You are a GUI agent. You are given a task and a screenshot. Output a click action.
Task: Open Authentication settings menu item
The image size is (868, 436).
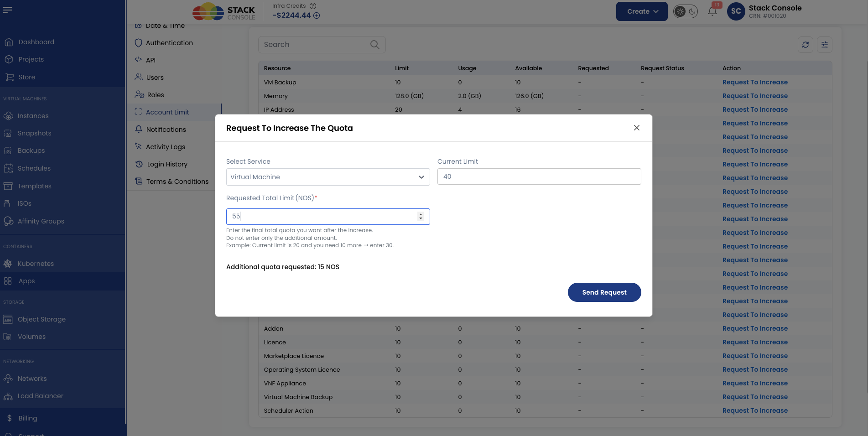169,43
